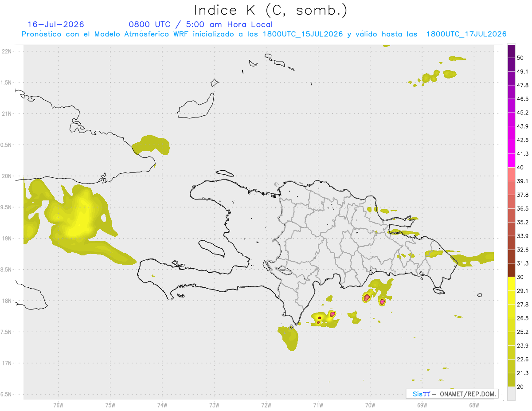
Task: Click colorbar label "30"
Action: tap(520, 277)
